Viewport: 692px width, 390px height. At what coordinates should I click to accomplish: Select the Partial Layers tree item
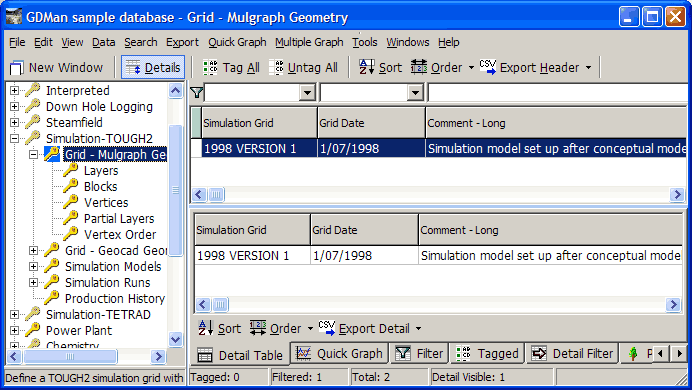pyautogui.click(x=119, y=218)
